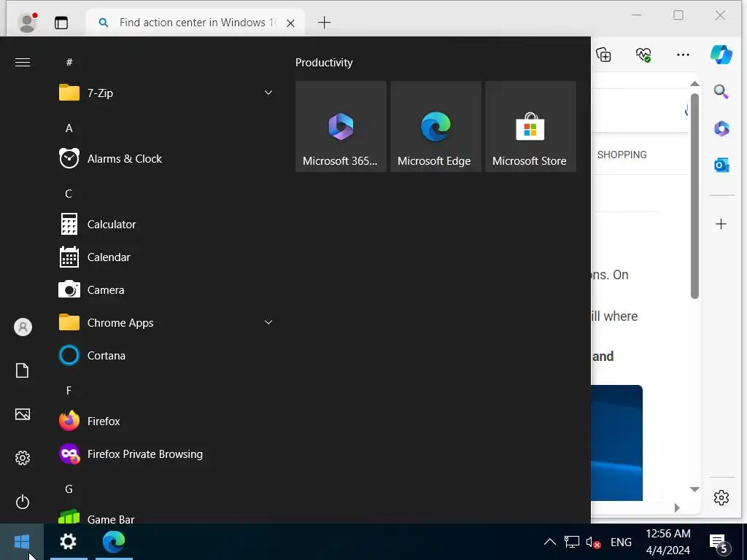Open the Start menu hamburger expand button
Viewport: 747px width, 560px height.
pos(23,63)
